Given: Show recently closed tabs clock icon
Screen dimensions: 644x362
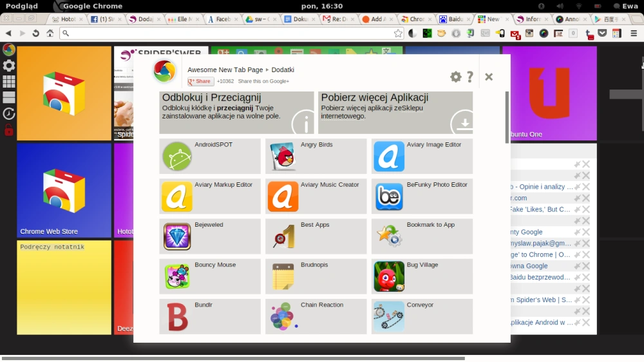Looking at the screenshot, I should click(x=8, y=114).
